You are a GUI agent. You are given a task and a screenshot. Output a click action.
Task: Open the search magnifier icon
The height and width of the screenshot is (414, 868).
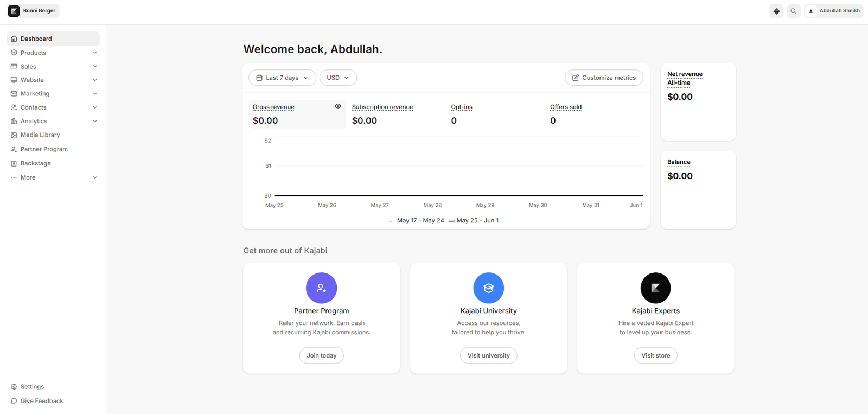coord(794,11)
